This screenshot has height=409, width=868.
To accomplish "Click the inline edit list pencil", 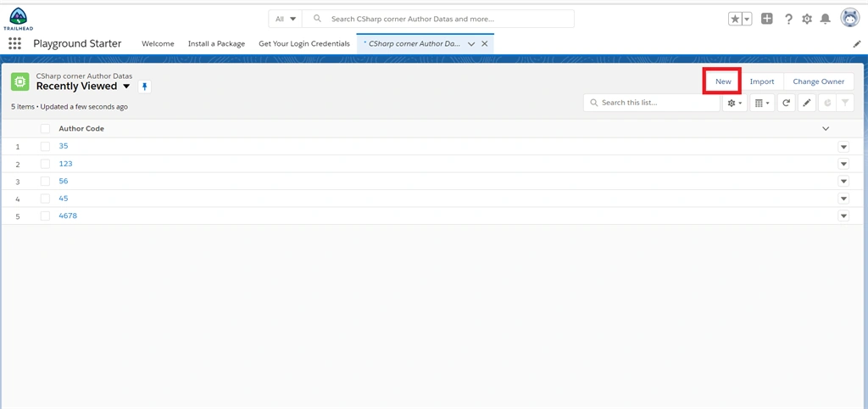I will [x=807, y=103].
